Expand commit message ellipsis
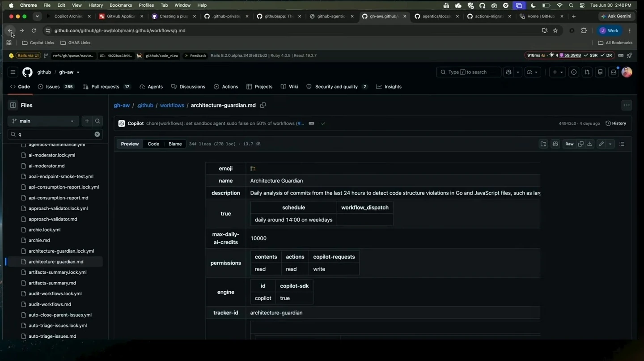 pos(311,123)
